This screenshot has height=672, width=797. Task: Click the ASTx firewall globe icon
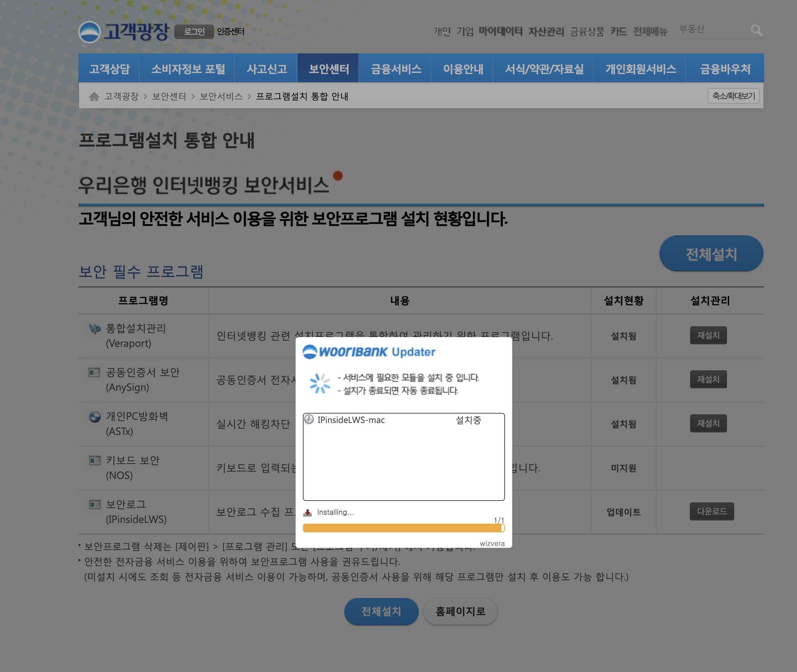pyautogui.click(x=95, y=416)
